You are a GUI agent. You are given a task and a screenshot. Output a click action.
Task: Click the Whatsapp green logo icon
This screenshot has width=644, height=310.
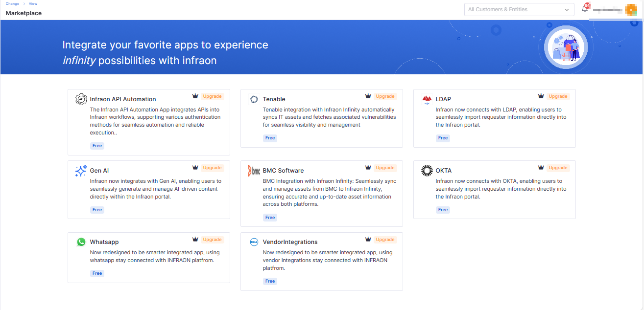[x=81, y=242]
